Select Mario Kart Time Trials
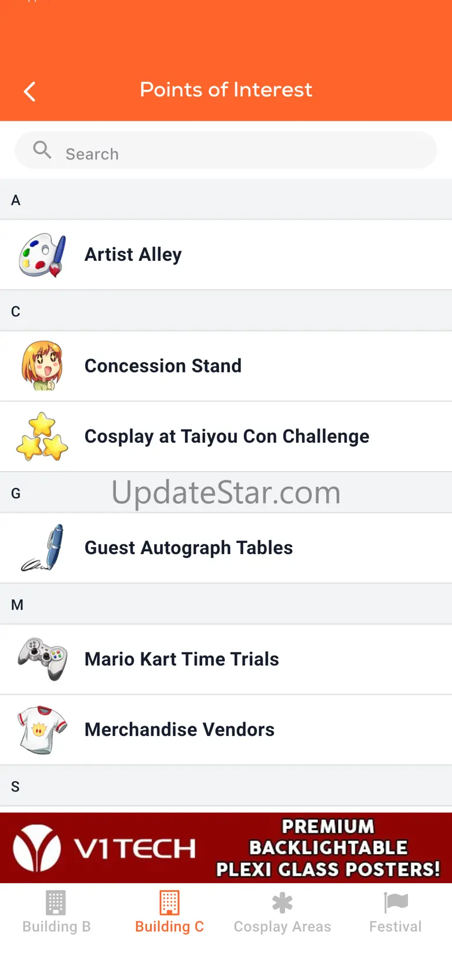Viewport: 452px width, 980px height. click(181, 660)
